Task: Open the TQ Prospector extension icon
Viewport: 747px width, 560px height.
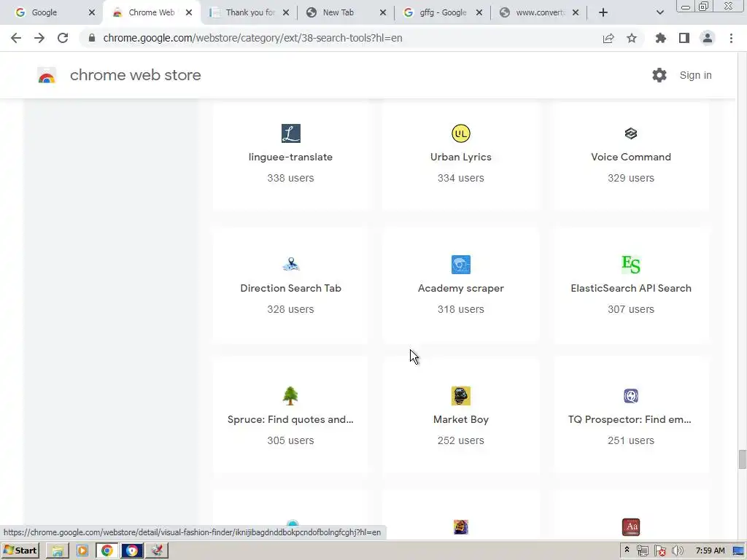Action: (631, 396)
